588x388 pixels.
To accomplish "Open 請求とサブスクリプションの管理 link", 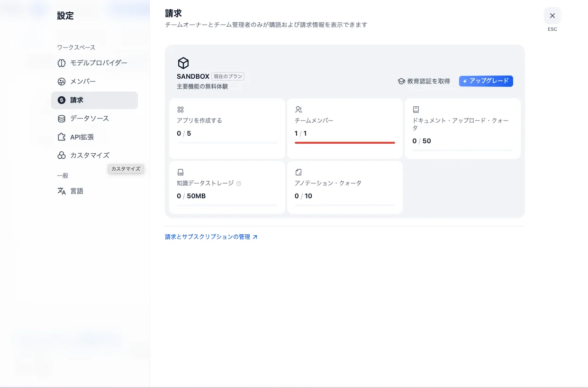I will point(211,237).
